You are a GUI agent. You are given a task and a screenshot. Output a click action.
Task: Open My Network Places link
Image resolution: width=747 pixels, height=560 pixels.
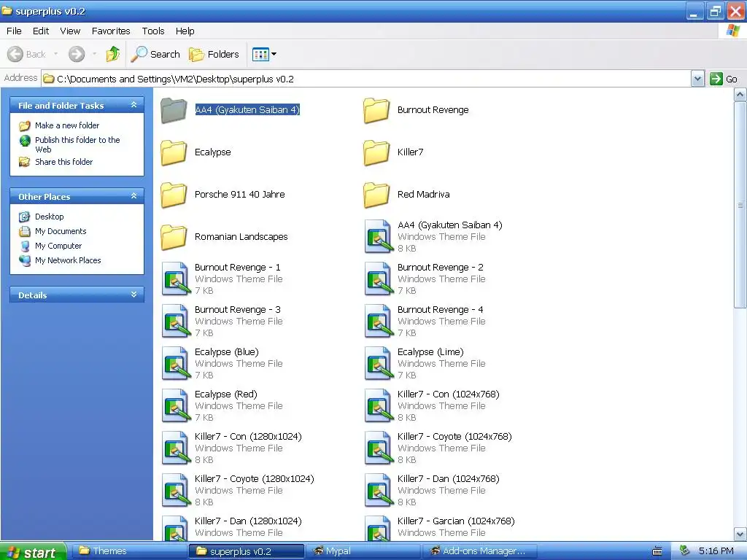click(x=68, y=260)
